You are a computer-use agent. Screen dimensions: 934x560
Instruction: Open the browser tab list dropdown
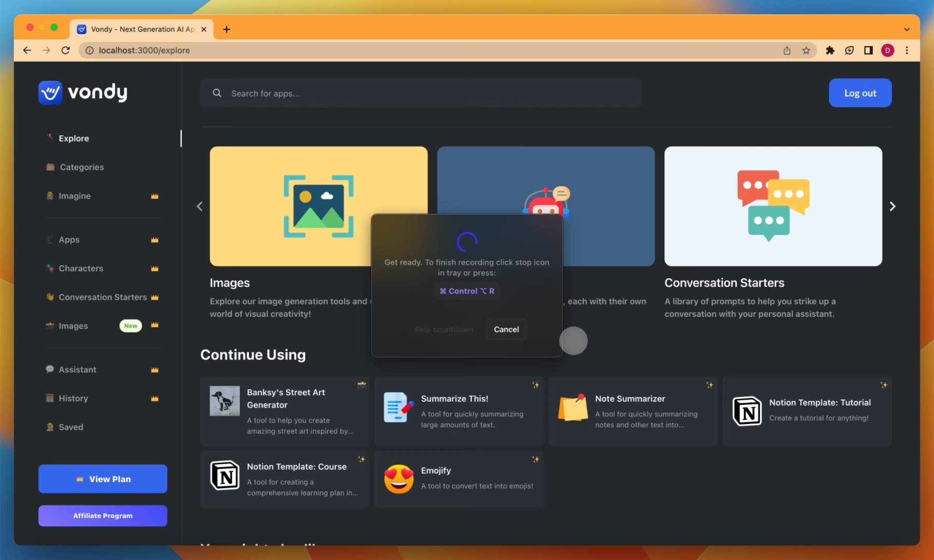tap(906, 29)
